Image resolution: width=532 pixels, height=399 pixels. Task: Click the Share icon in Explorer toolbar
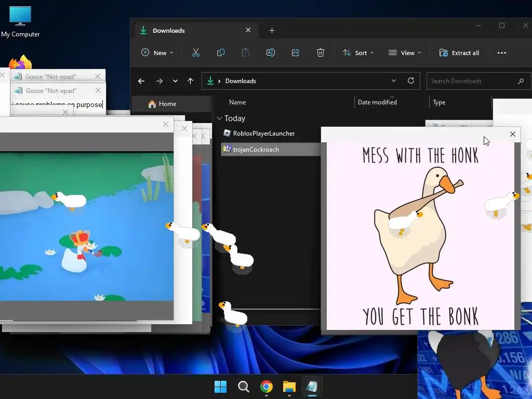pyautogui.click(x=296, y=52)
